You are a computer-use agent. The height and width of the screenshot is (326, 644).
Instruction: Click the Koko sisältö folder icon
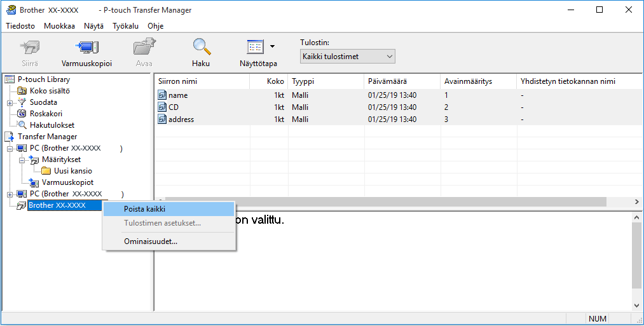pos(22,91)
